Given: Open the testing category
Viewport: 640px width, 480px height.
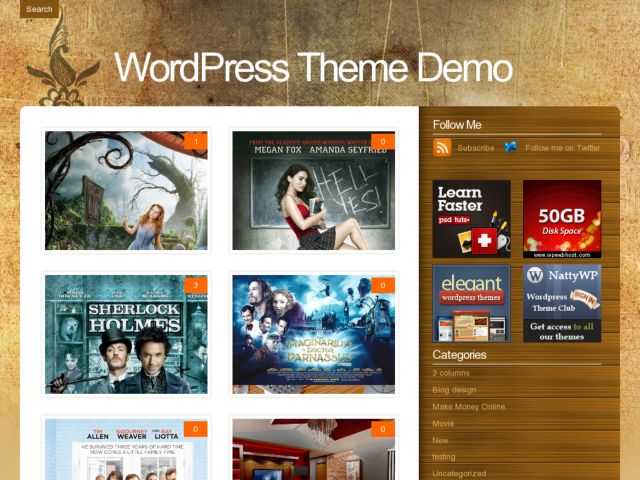Looking at the screenshot, I should point(444,457).
